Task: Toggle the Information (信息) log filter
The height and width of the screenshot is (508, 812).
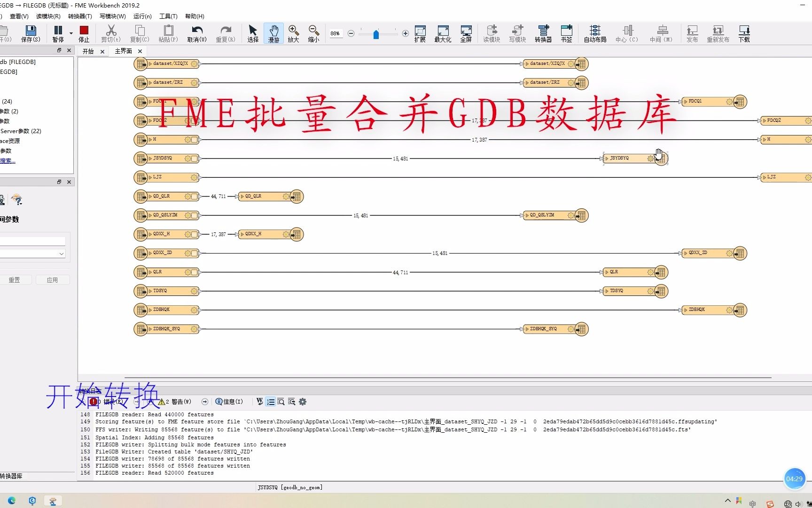Action: point(229,402)
